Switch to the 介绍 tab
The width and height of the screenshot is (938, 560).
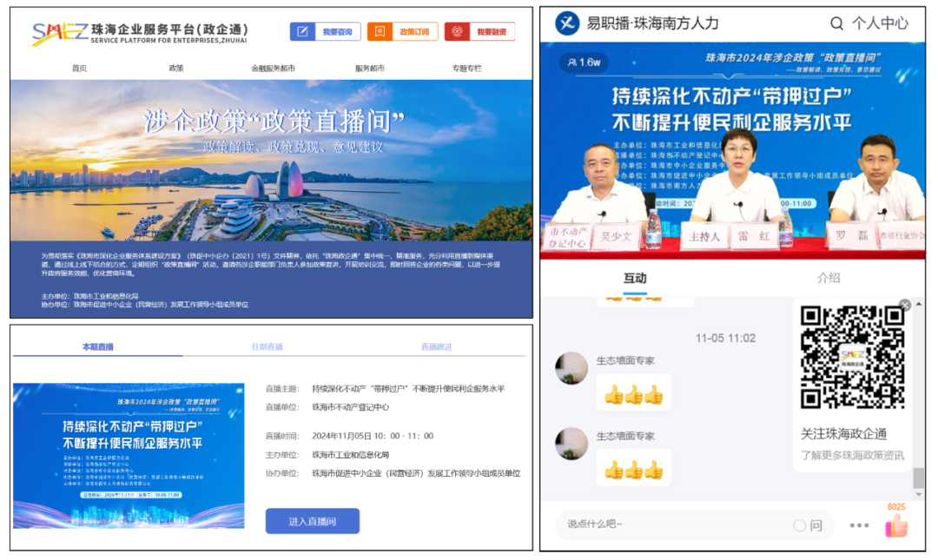(x=829, y=278)
